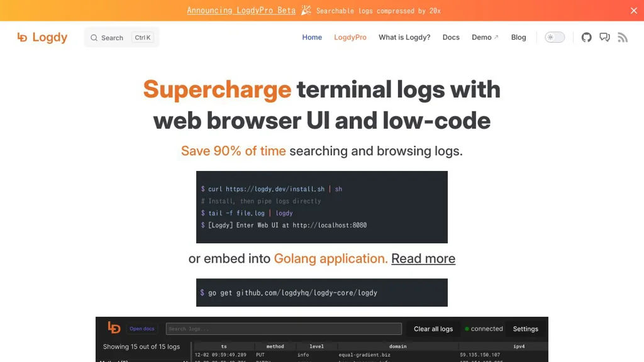
Task: Click the equal-gradient.biz domain cell
Action: pyautogui.click(x=364, y=354)
